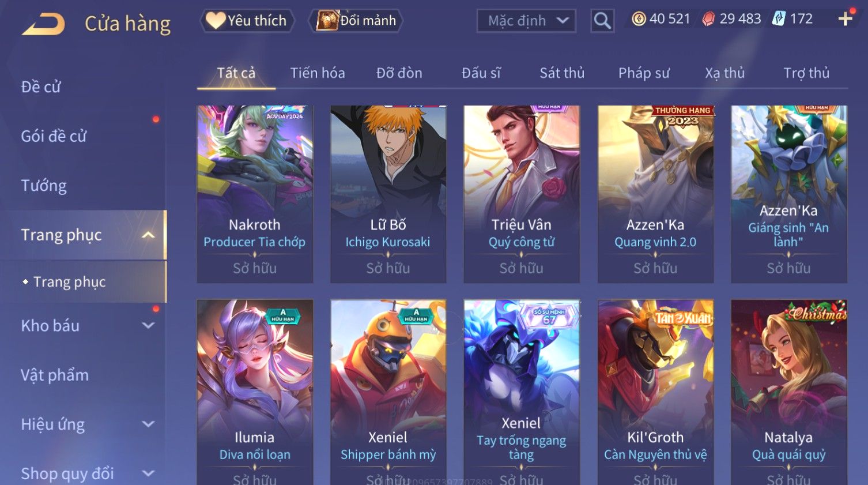Expand the Kho báu sidebar section
The height and width of the screenshot is (485, 868).
pyautogui.click(x=148, y=325)
